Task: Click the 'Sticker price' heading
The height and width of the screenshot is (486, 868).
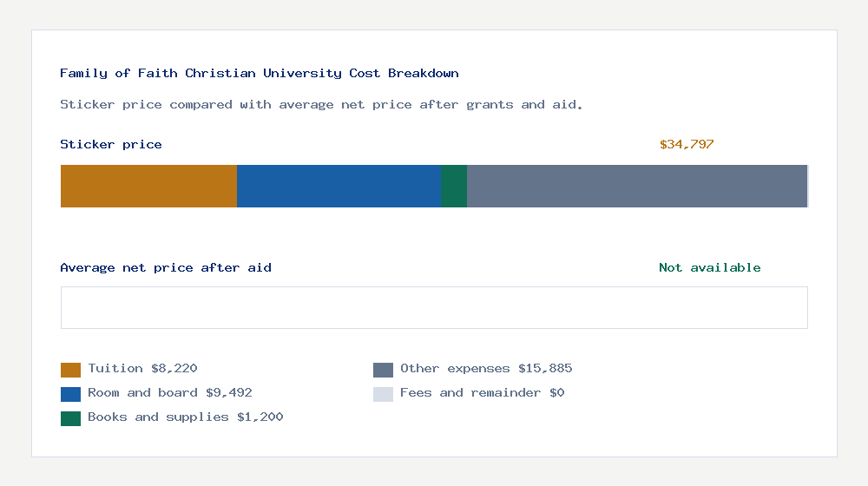Action: pyautogui.click(x=111, y=144)
